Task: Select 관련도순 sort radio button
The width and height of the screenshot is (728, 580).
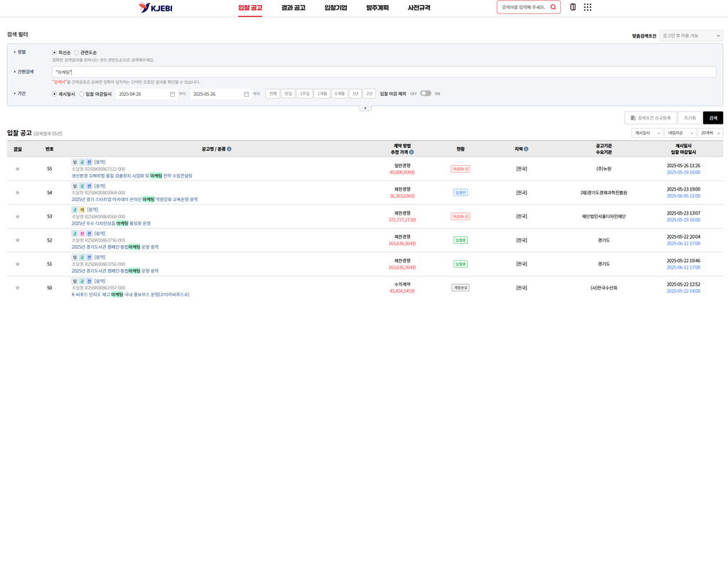Action: point(77,53)
